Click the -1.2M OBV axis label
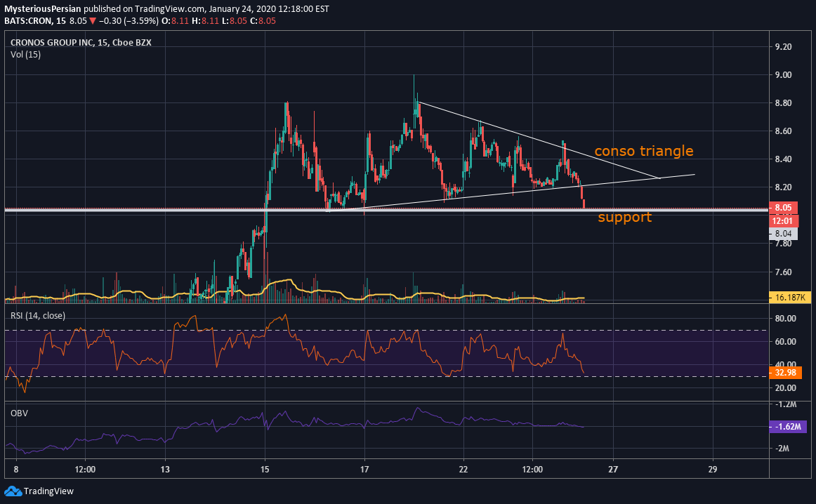Image resolution: width=816 pixels, height=504 pixels. tap(786, 404)
